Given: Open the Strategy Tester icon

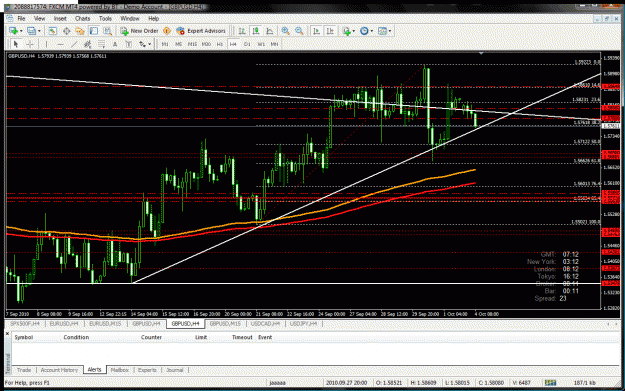Looking at the screenshot, I should [108, 31].
